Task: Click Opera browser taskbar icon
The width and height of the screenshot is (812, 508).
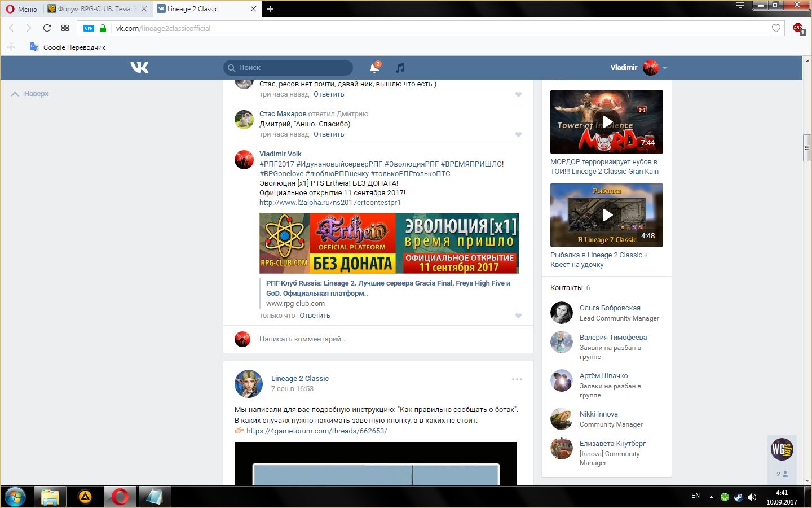Action: 120,497
